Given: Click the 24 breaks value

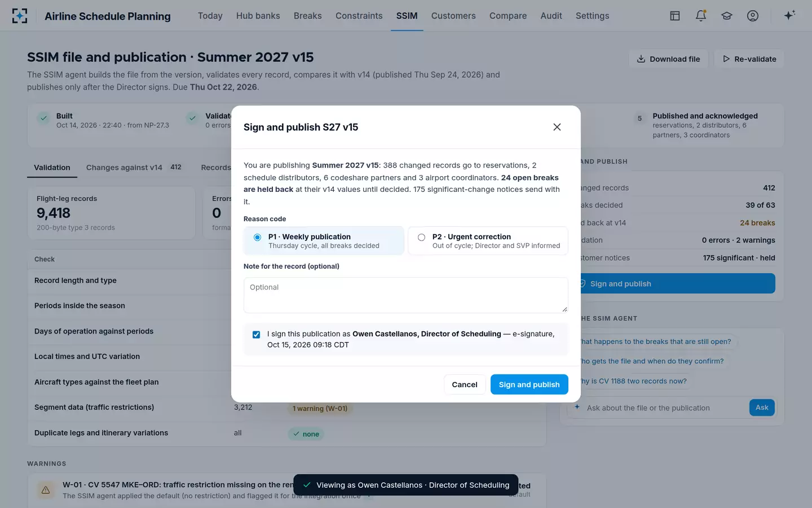Looking at the screenshot, I should [757, 223].
